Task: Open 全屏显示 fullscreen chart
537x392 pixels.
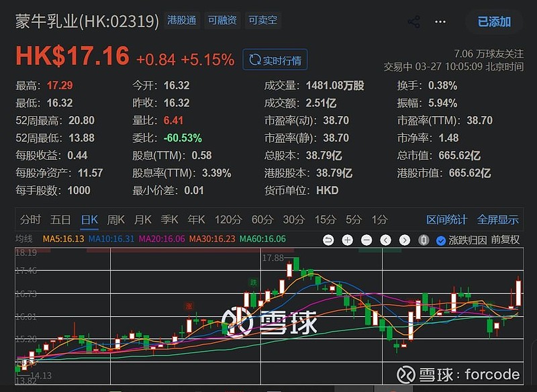Action: tap(497, 219)
